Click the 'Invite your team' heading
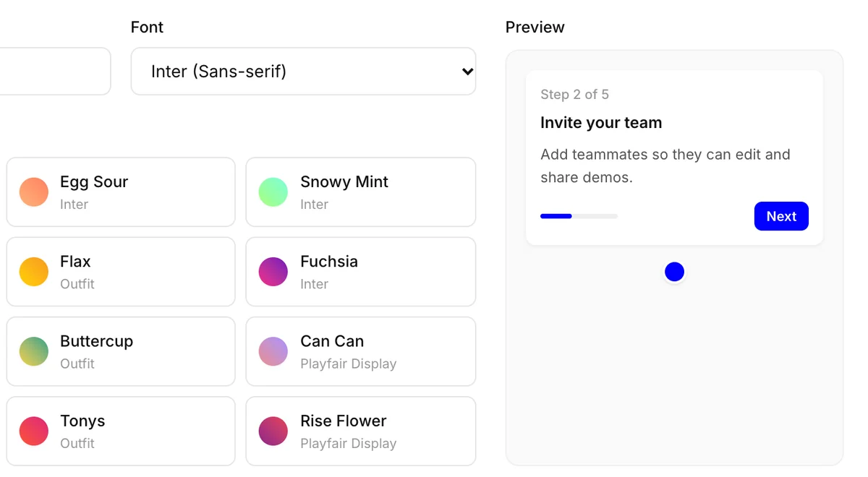 tap(601, 123)
